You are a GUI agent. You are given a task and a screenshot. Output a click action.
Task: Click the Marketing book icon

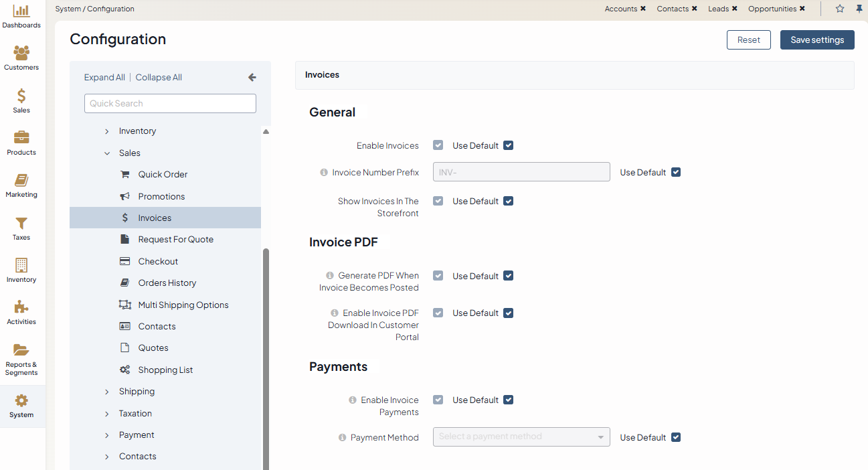coord(21,181)
